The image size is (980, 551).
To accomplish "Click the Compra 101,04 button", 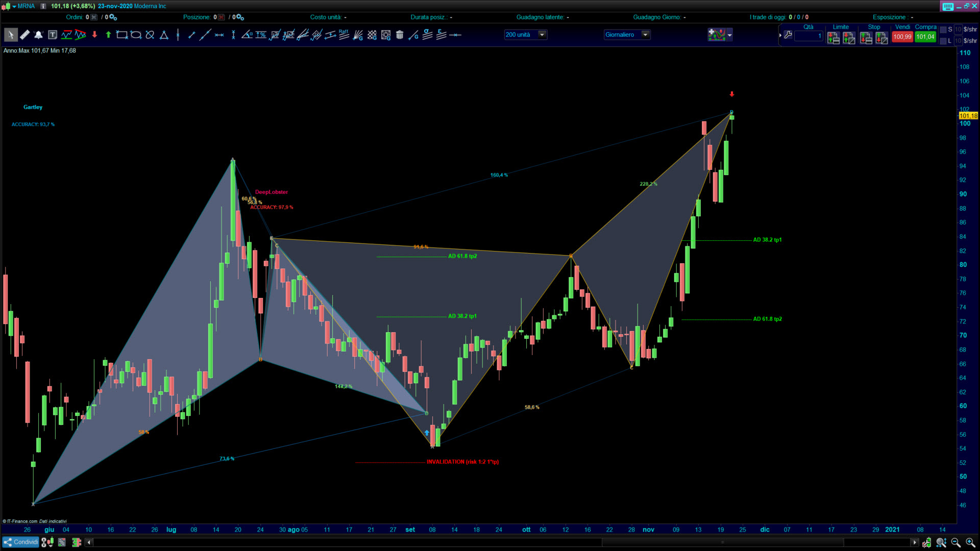I will coord(925,37).
